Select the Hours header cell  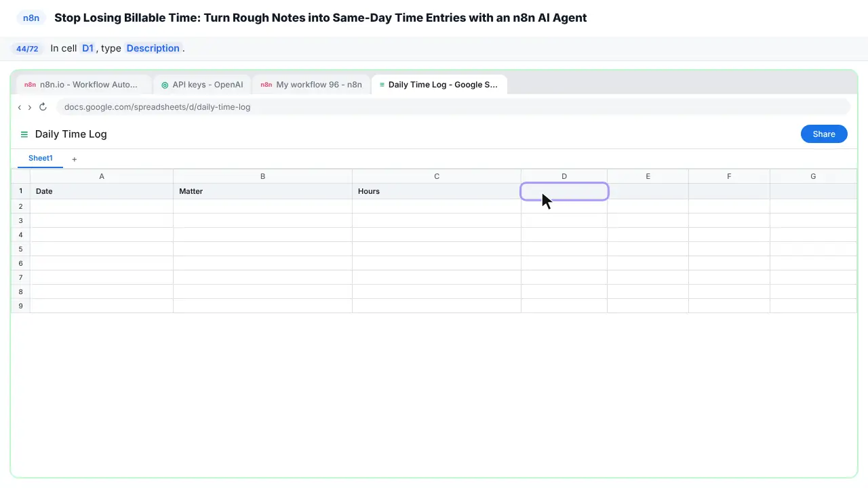coord(437,191)
